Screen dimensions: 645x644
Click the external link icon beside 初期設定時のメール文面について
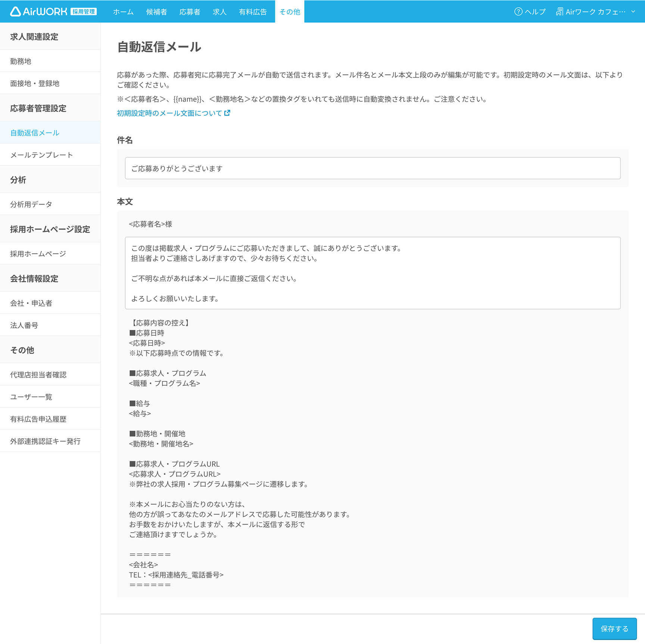click(227, 113)
